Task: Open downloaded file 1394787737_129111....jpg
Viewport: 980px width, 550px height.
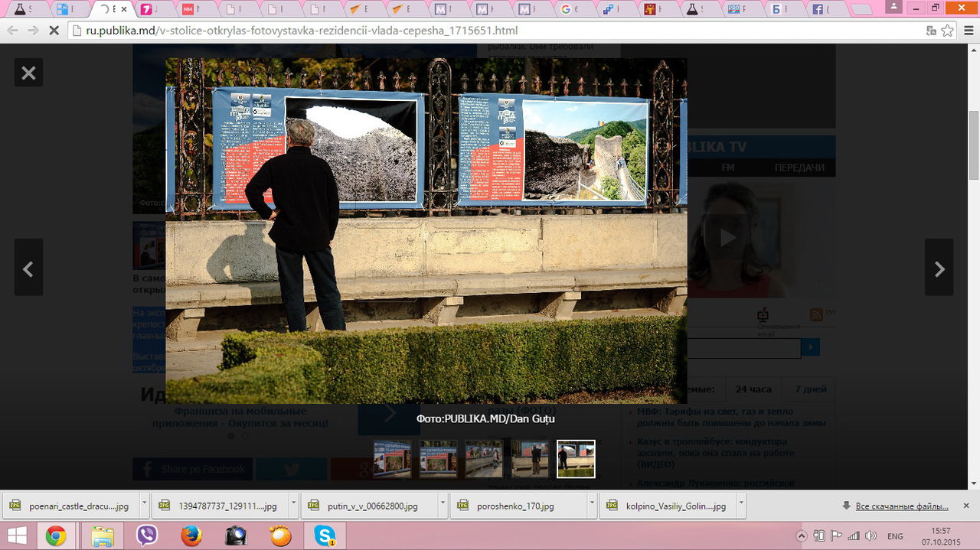Action: point(218,506)
